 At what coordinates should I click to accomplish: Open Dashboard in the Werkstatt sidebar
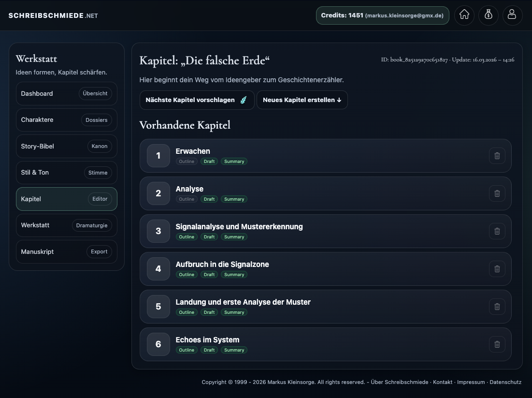coord(67,94)
